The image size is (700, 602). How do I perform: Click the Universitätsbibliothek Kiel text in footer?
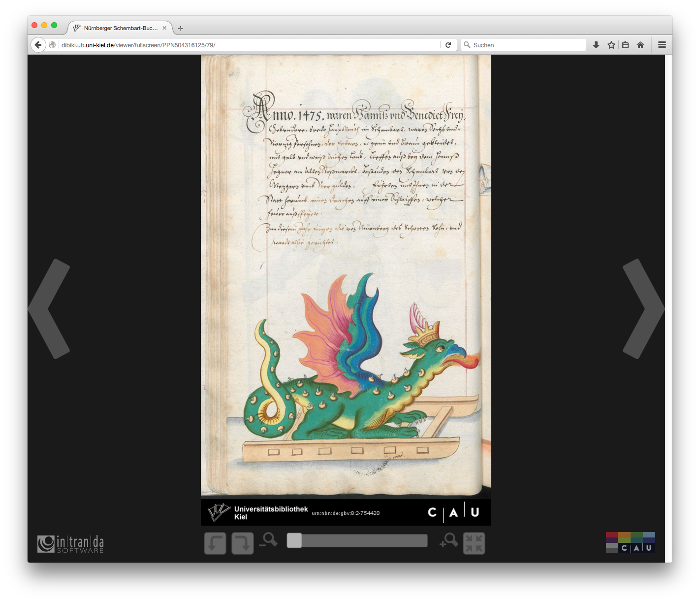pyautogui.click(x=271, y=513)
